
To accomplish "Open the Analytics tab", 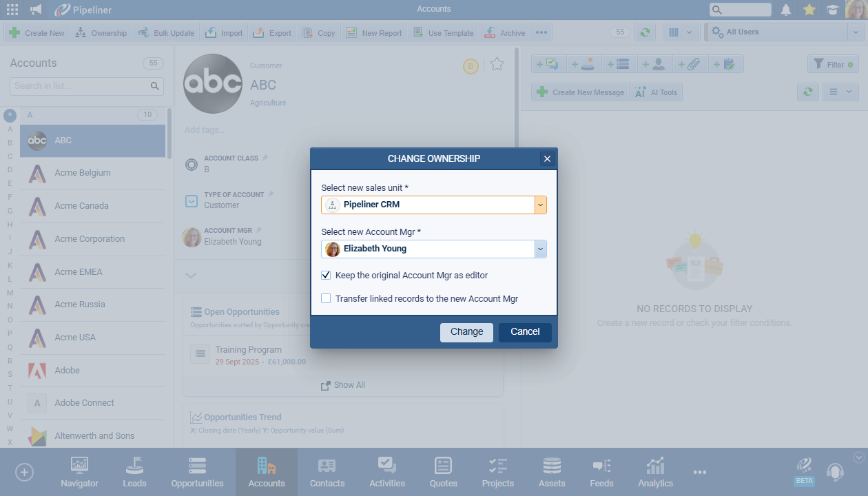I will [655, 473].
